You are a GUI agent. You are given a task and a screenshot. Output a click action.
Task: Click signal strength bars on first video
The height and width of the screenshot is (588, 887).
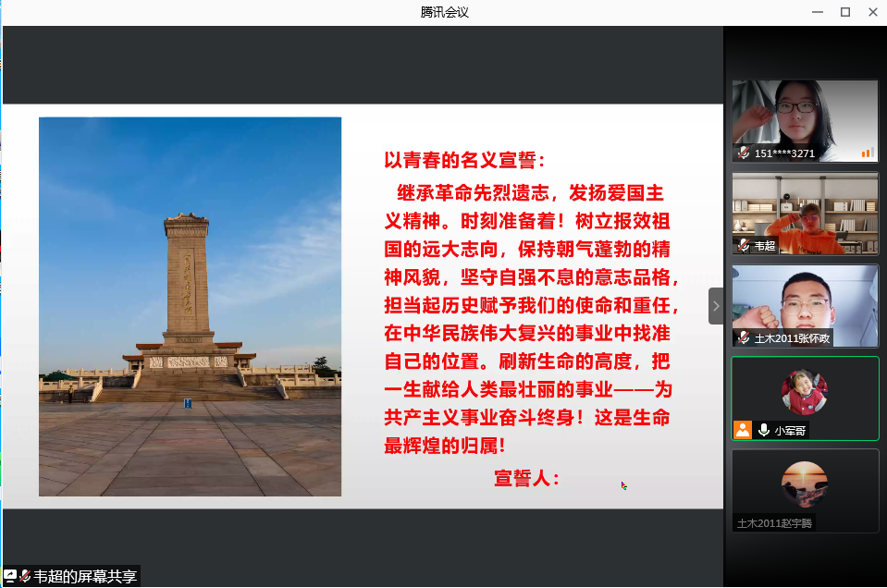coord(867,153)
